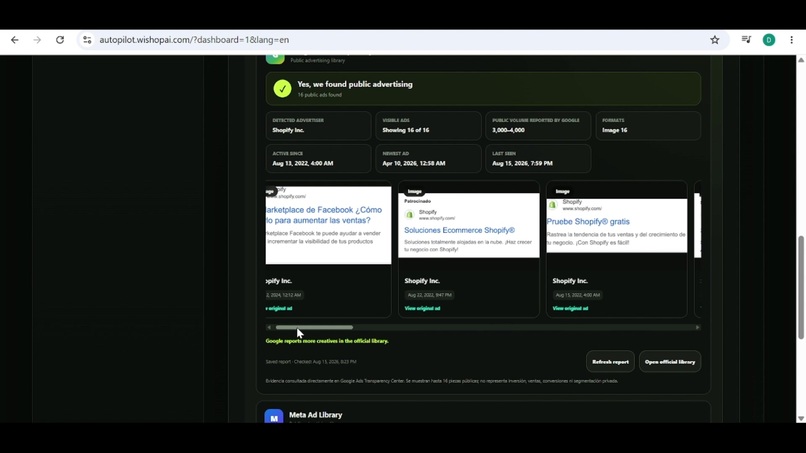Click the Formats Image 16 card
Screen dimensions: 806x453
click(x=648, y=125)
